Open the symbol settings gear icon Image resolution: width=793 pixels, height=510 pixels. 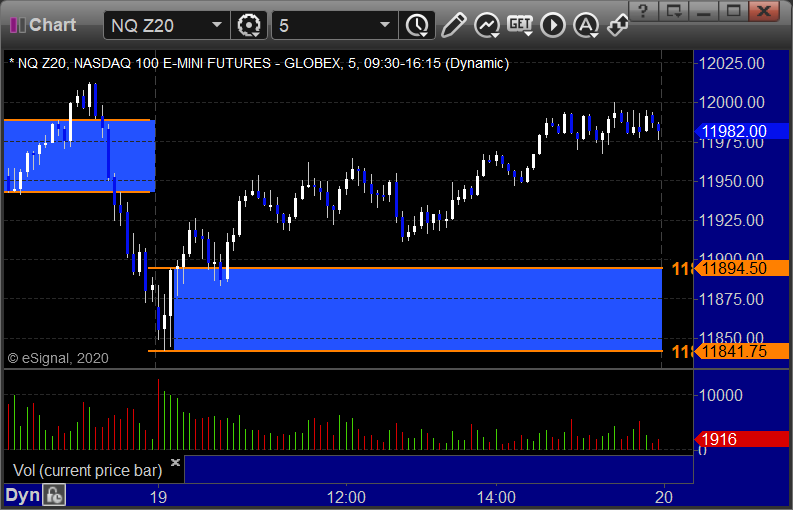click(249, 25)
